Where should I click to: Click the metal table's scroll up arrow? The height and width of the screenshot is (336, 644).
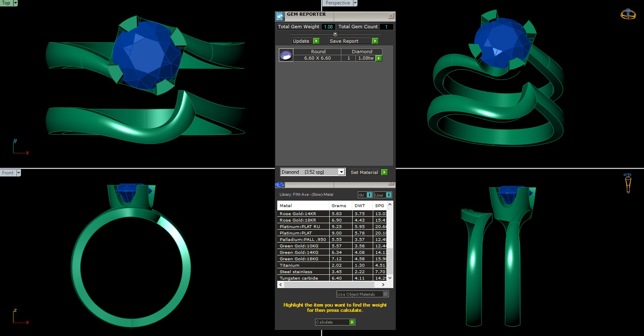tap(390, 205)
